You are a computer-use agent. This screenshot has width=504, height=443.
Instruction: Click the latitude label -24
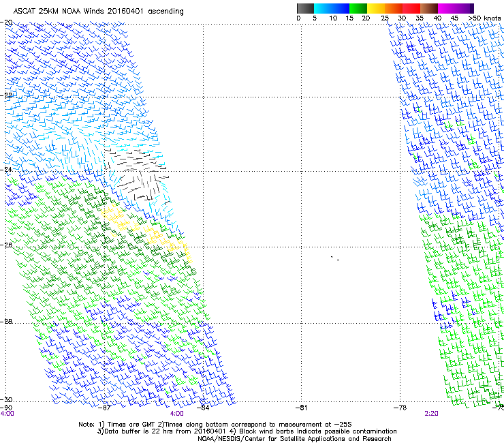pos(6,170)
